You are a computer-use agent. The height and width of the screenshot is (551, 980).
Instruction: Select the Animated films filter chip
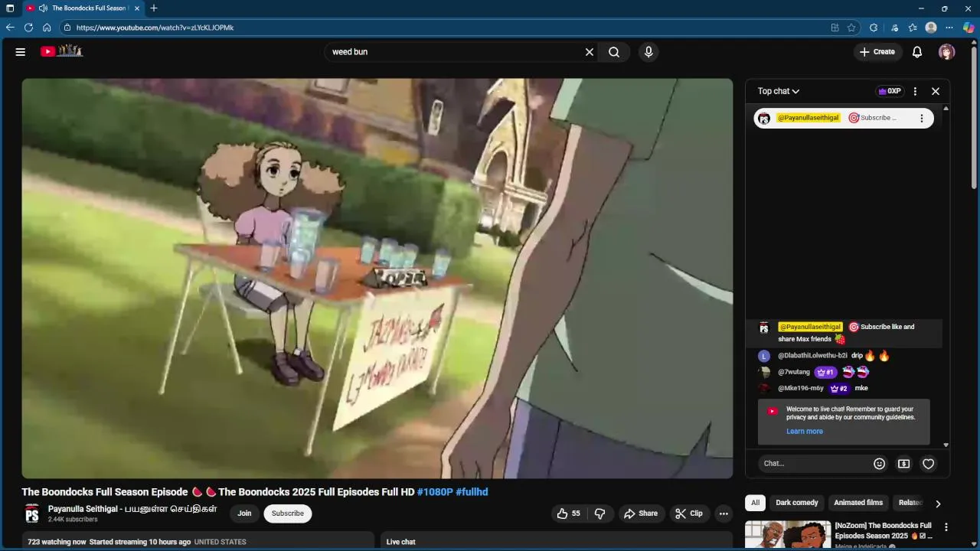click(x=858, y=503)
